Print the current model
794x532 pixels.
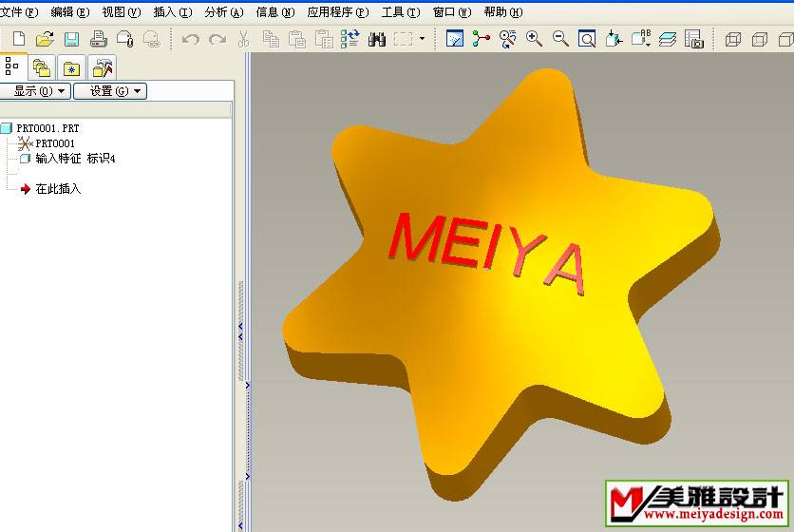click(98, 39)
